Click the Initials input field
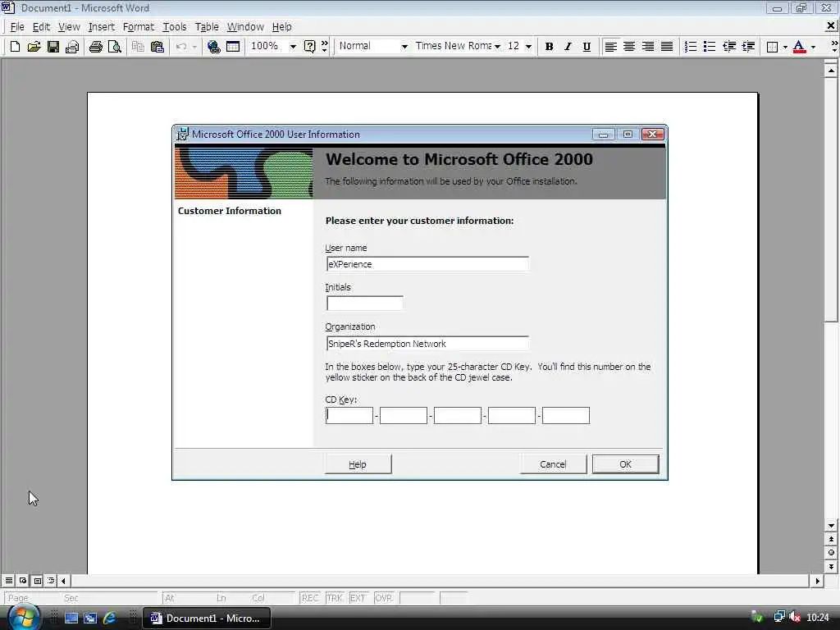The width and height of the screenshot is (840, 630). [x=365, y=304]
